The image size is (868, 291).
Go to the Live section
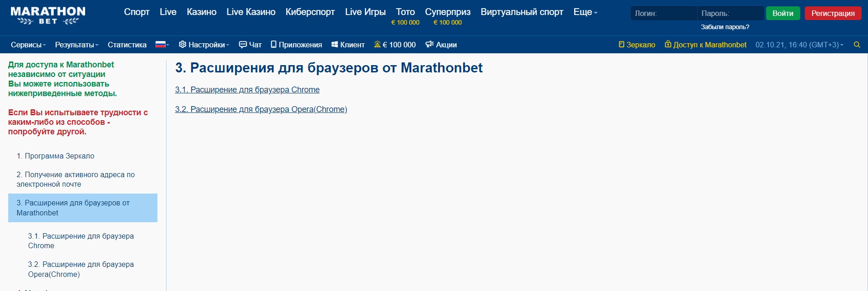click(168, 12)
